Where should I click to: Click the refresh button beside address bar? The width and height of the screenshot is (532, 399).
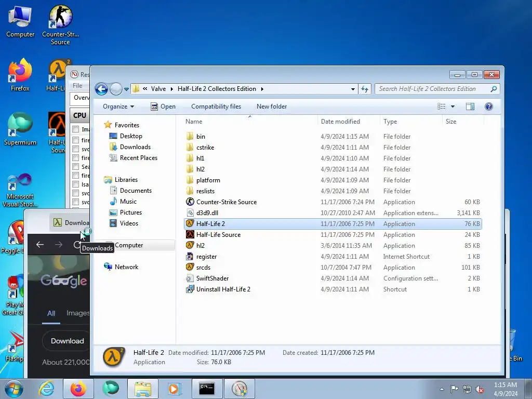[365, 89]
